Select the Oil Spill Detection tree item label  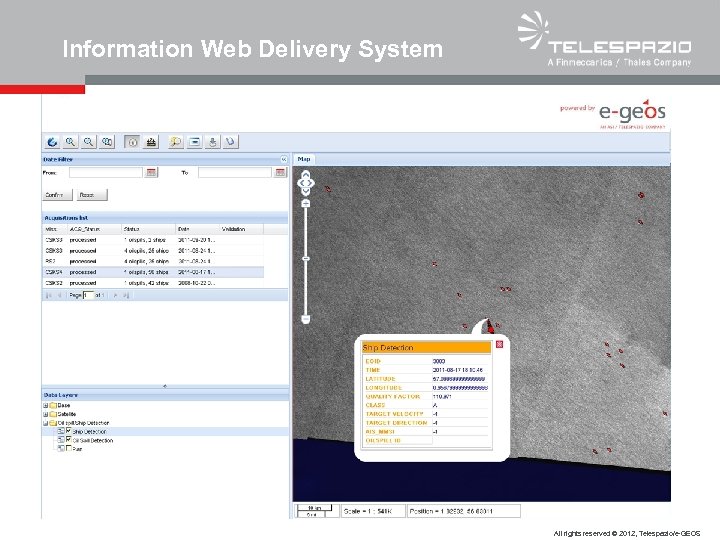pyautogui.click(x=93, y=440)
